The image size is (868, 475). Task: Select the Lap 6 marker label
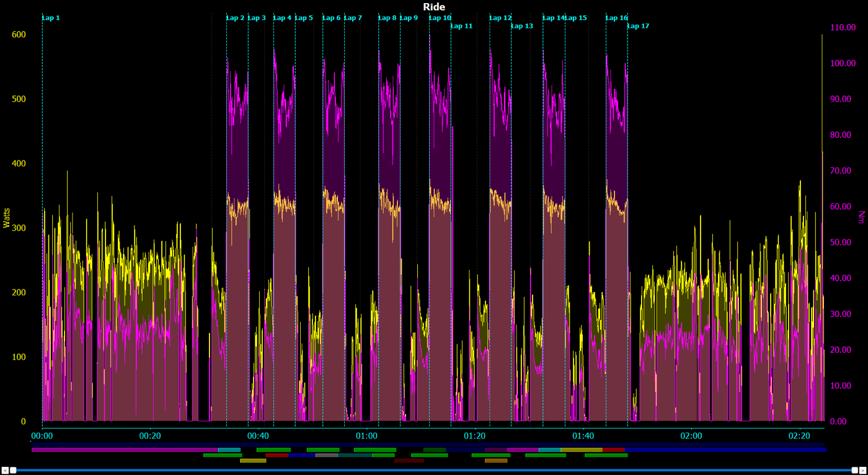coord(332,18)
